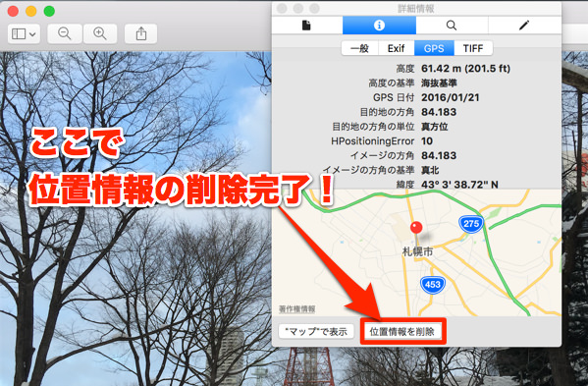This screenshot has height=386, width=588.
Task: Select the info (i) inspector tab
Action: pos(379,26)
